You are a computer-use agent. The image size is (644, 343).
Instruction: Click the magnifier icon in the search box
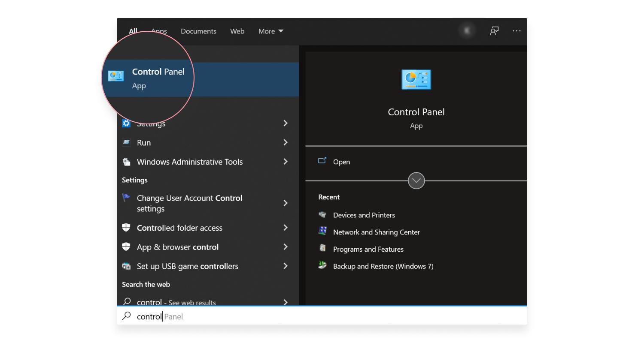pyautogui.click(x=126, y=316)
